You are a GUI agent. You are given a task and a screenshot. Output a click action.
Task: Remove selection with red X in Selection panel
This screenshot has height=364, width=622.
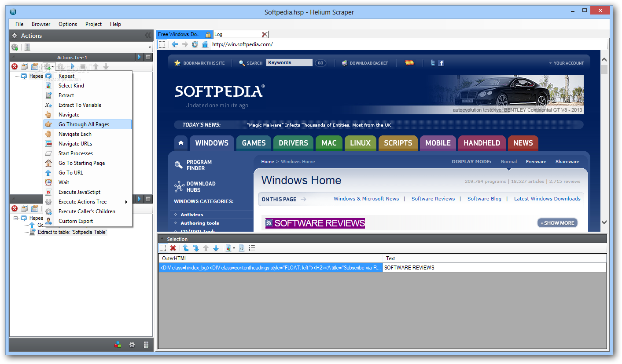(173, 248)
